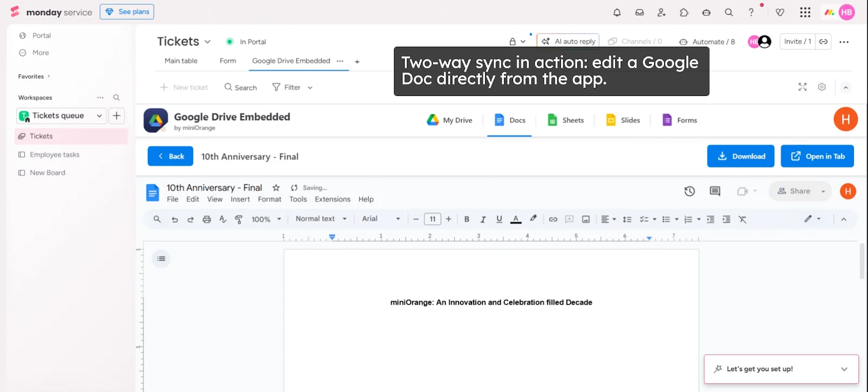
Task: Open the Sheets tab
Action: [x=566, y=120]
